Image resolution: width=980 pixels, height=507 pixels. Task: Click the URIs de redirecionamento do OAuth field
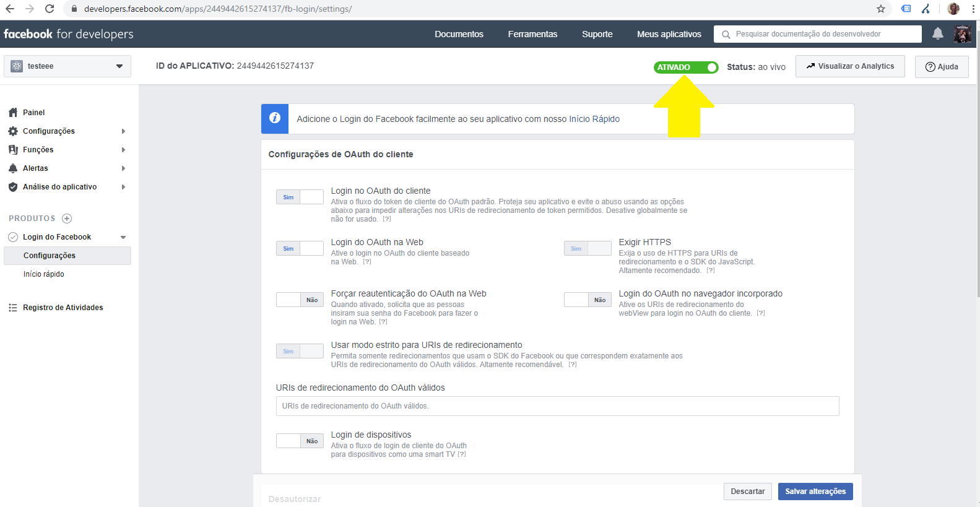[x=557, y=406]
